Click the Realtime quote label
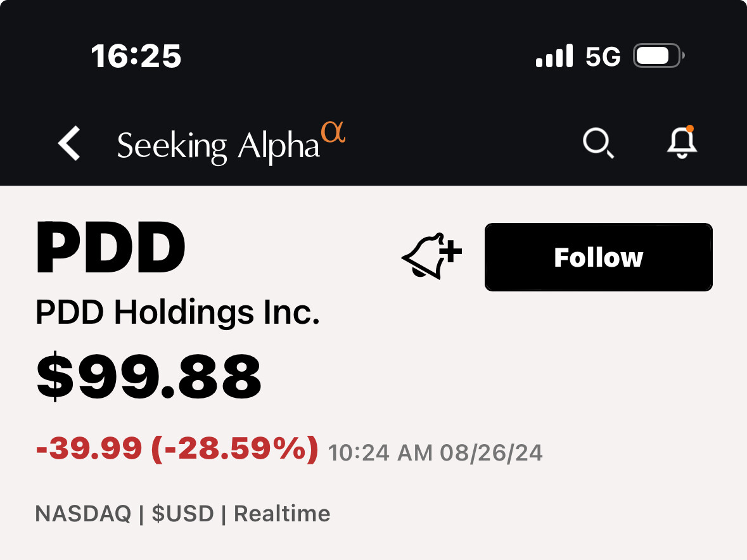Viewport: 747px width, 560px height. click(x=282, y=513)
